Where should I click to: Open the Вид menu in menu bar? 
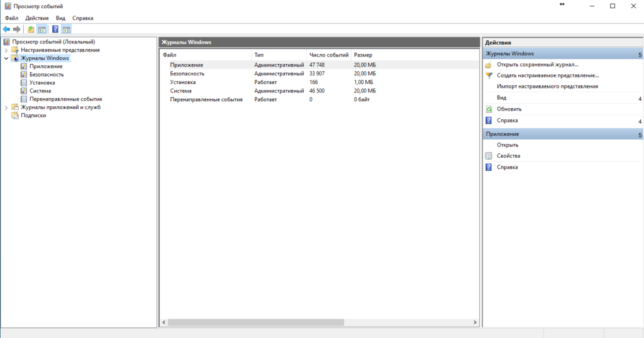coord(60,18)
